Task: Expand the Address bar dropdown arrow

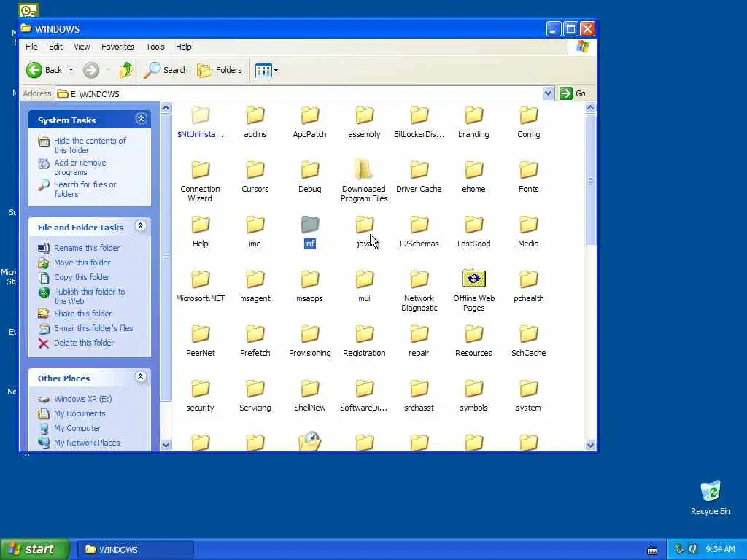Action: [x=548, y=93]
